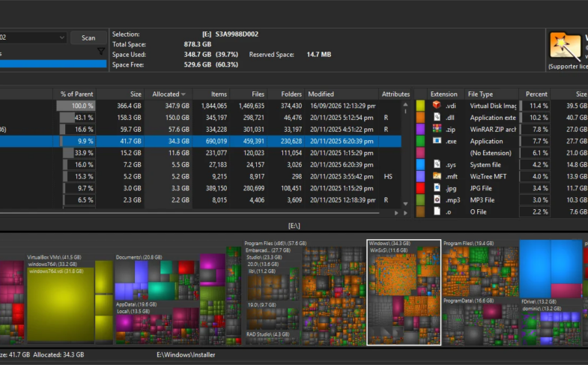Select the orange .dll color swatch
Image resolution: width=588 pixels, height=365 pixels.
(420, 118)
